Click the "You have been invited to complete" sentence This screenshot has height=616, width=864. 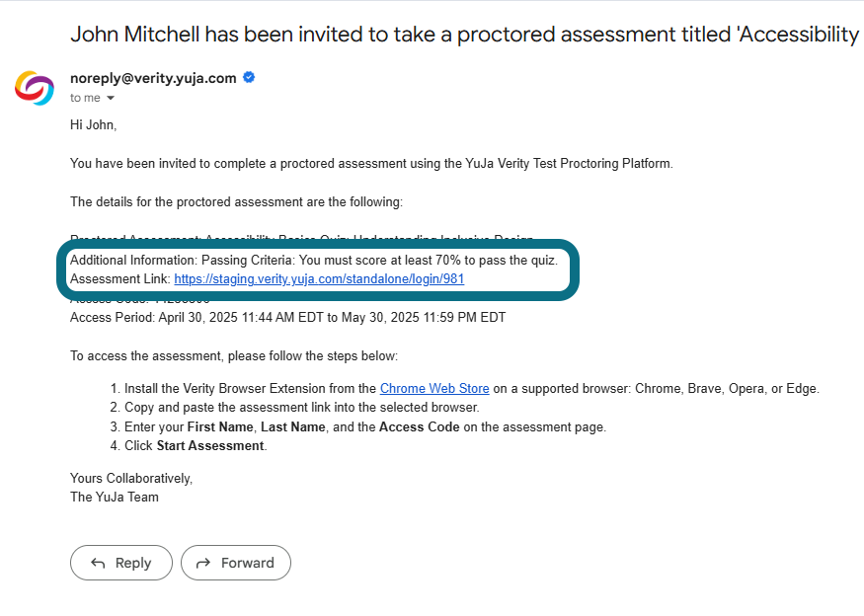click(371, 164)
